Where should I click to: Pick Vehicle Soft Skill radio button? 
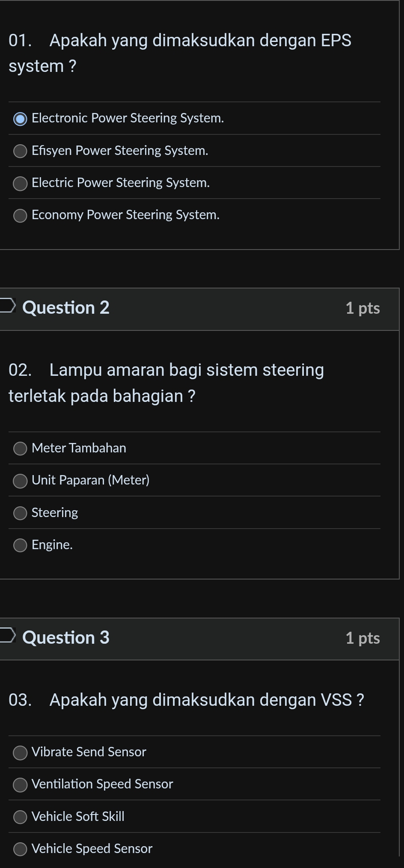[20, 817]
